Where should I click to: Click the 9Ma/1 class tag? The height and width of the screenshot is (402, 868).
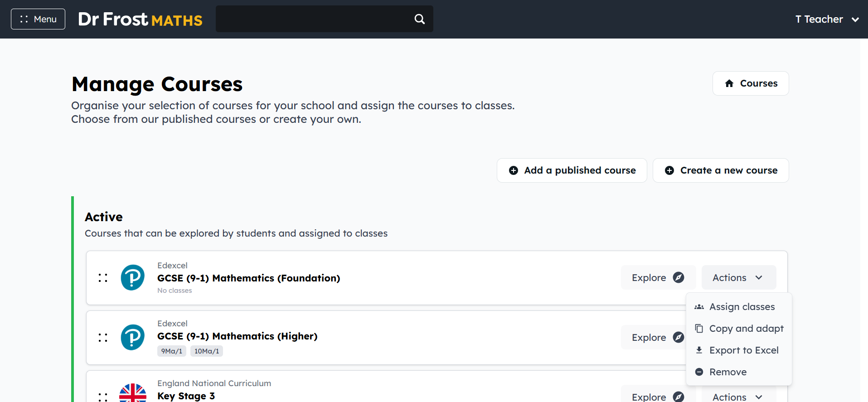(172, 351)
